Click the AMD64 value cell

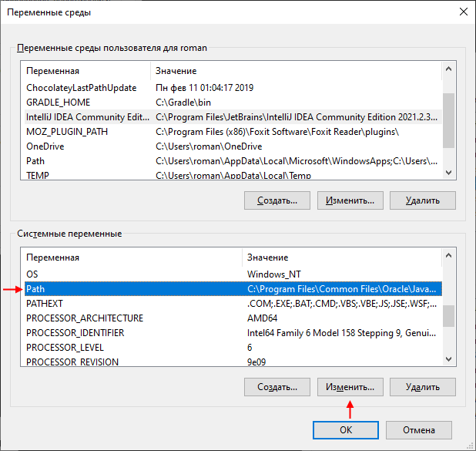[262, 318]
